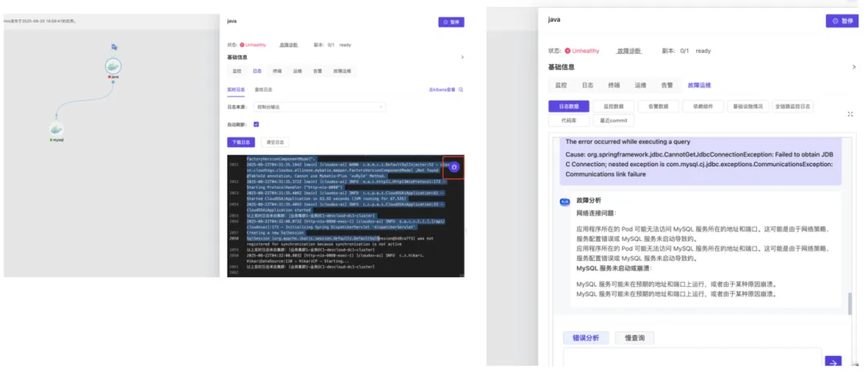Screen dimensions: 868x372
Task: Open the 故障运维 tab in left panel
Action: [x=342, y=71]
